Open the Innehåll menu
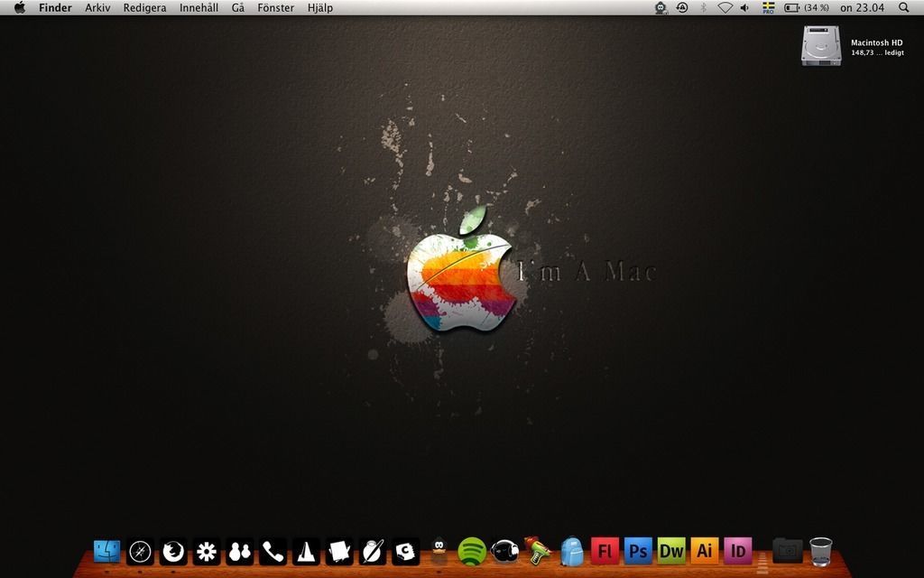The width and height of the screenshot is (924, 578). tap(199, 7)
